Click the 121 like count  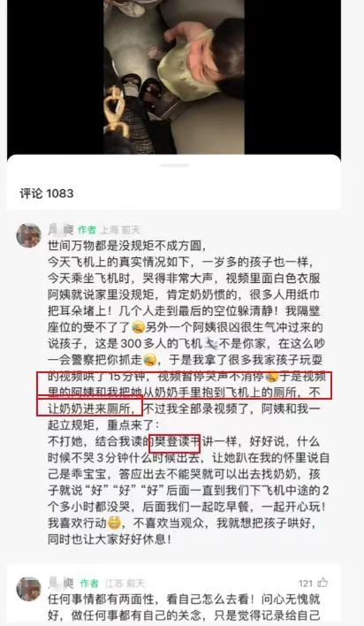tap(306, 584)
